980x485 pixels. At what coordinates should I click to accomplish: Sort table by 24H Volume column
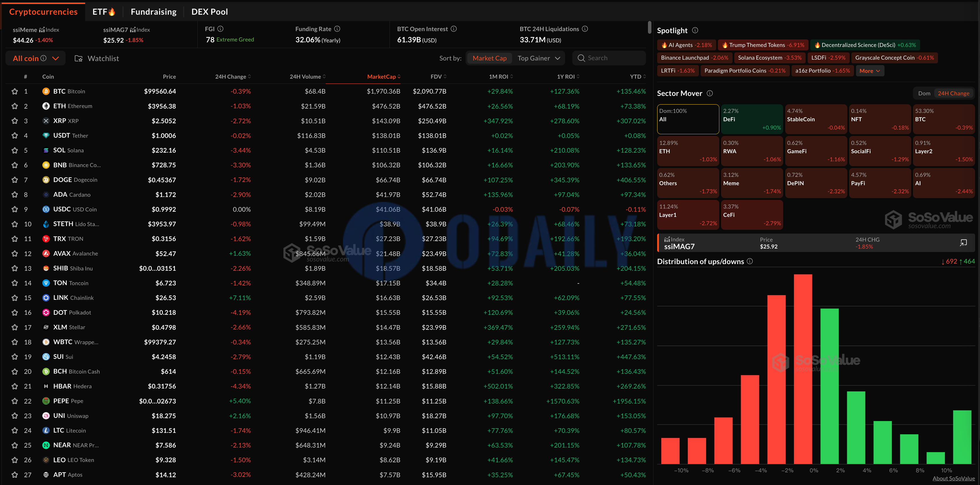click(x=307, y=77)
